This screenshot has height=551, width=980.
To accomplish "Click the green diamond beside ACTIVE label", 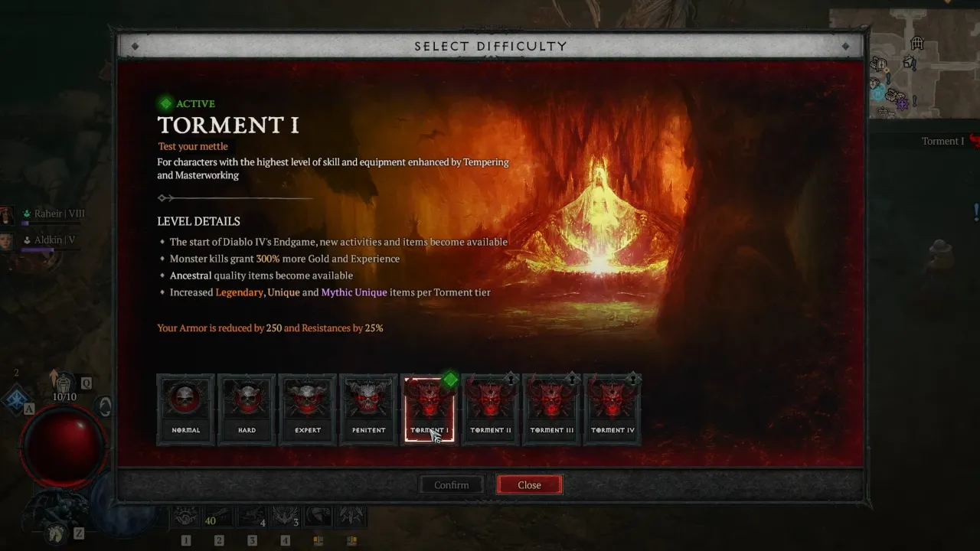I will coord(165,103).
